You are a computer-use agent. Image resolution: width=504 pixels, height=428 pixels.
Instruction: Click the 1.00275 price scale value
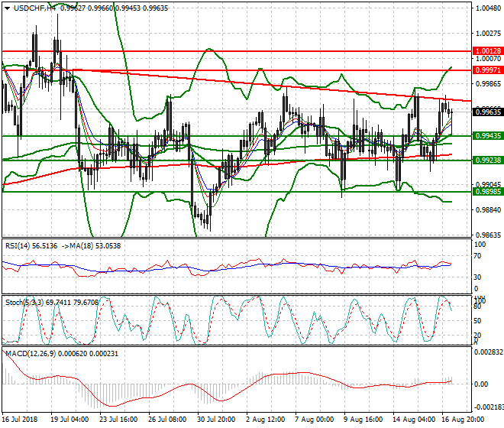pos(488,34)
